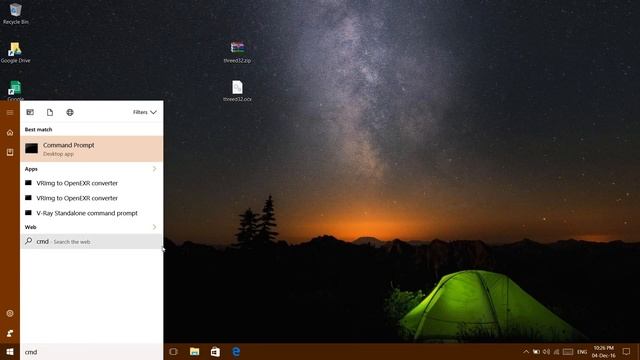
Task: Filter search results by Web globe icon
Action: click(x=70, y=112)
